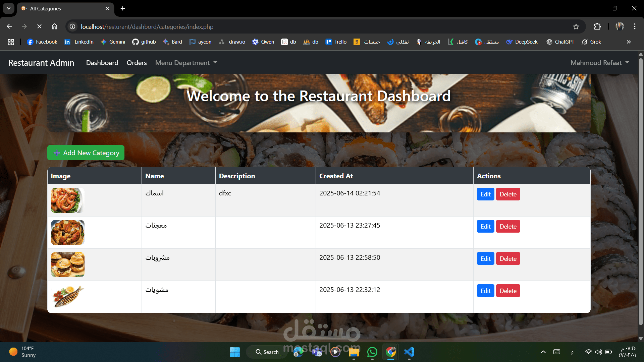Click the burgers image thumbnail for مشروبات
644x362 pixels.
pos(68,264)
